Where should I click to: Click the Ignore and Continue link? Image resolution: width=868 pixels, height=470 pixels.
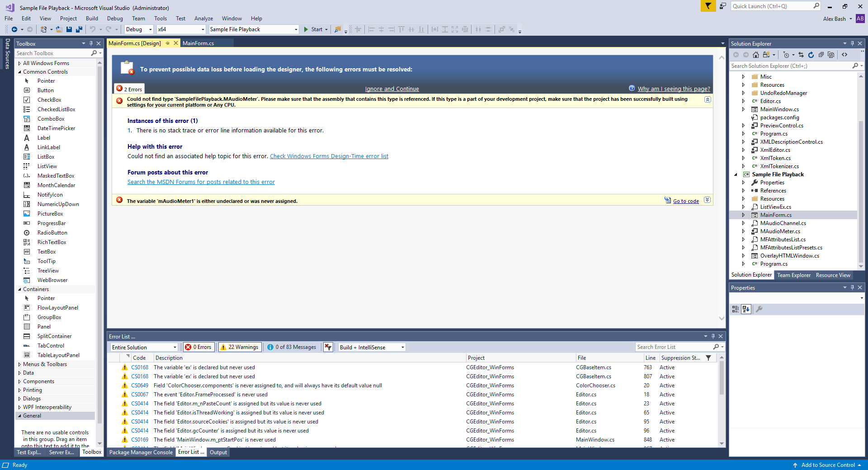(x=392, y=89)
